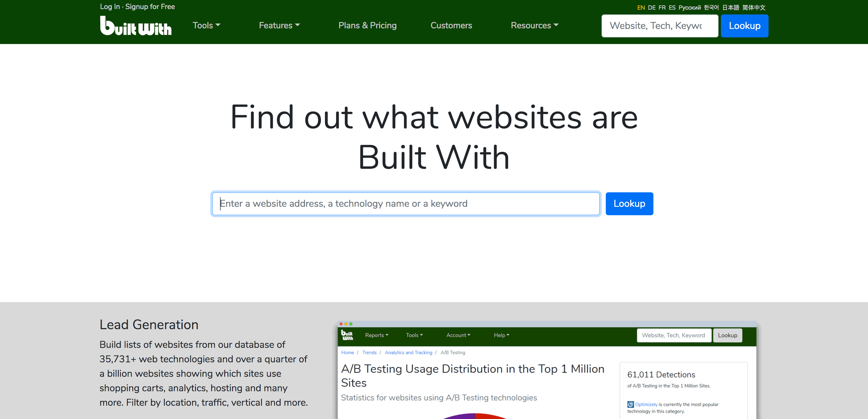The width and height of the screenshot is (868, 419).
Task: Click the BuiltWith logo in header
Action: coord(135,26)
